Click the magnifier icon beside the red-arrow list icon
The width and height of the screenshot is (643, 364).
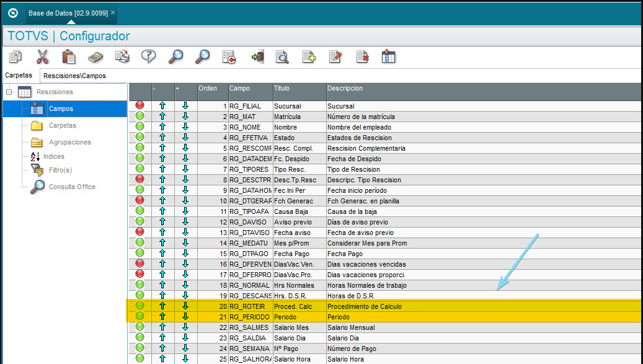[x=202, y=57]
